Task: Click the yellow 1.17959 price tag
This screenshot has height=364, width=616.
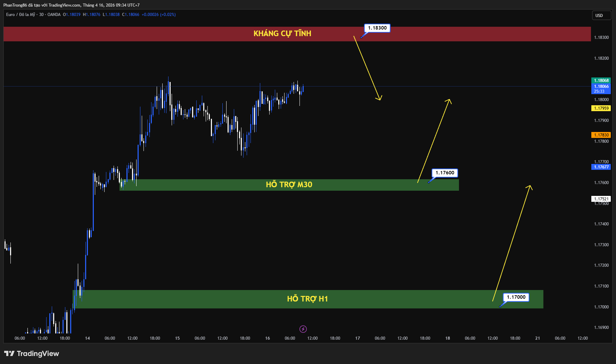Action: coord(601,108)
